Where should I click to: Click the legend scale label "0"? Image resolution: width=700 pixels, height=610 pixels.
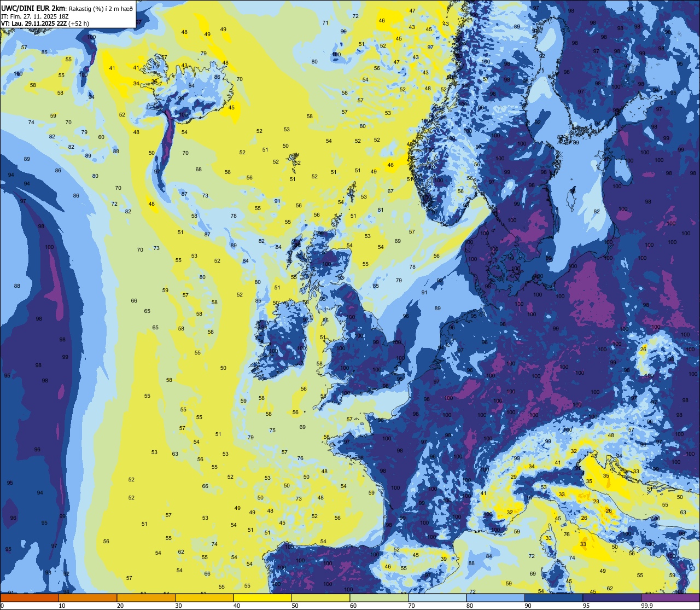(3, 606)
